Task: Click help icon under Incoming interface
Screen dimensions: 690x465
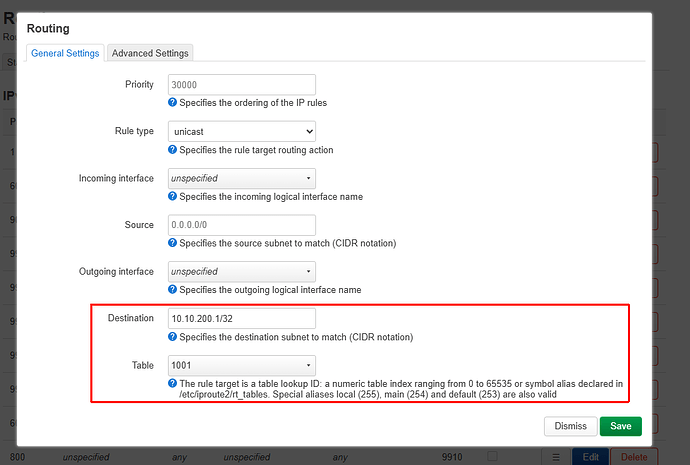Action: click(x=172, y=197)
